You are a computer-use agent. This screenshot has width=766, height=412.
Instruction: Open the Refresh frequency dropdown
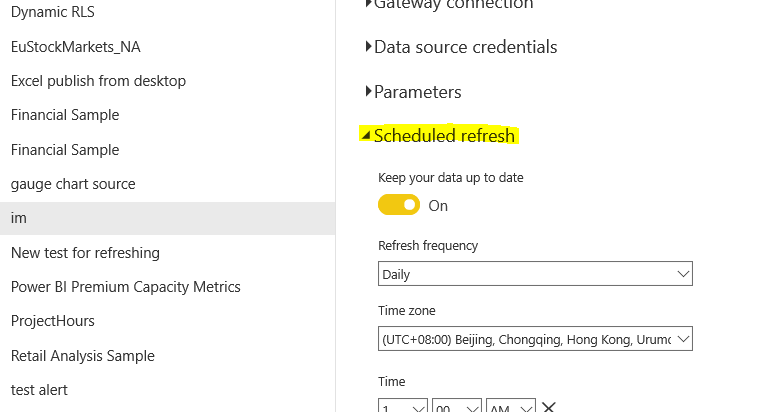tap(535, 274)
